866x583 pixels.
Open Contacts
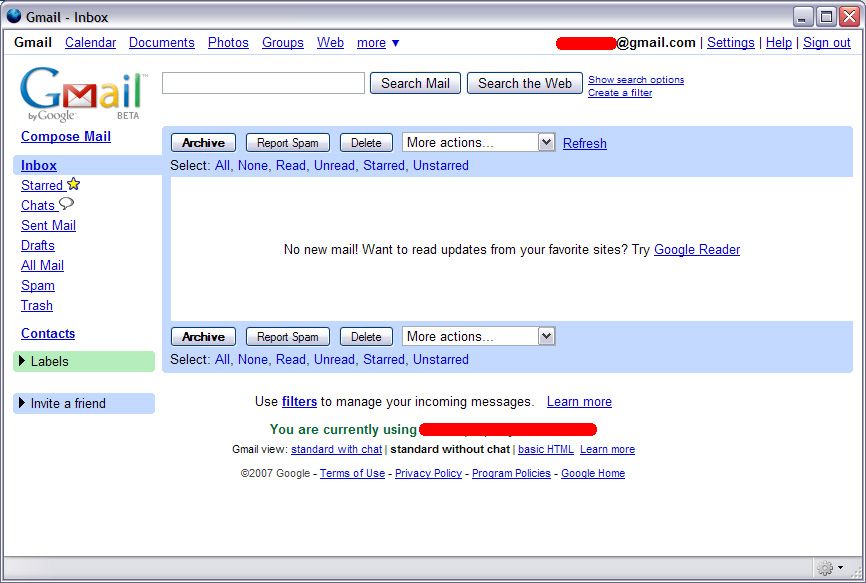pos(48,333)
